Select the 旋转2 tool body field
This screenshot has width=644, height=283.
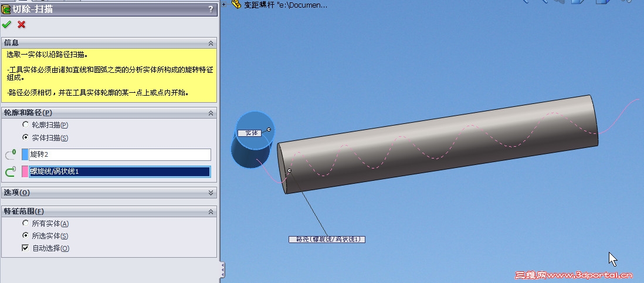[x=120, y=154]
